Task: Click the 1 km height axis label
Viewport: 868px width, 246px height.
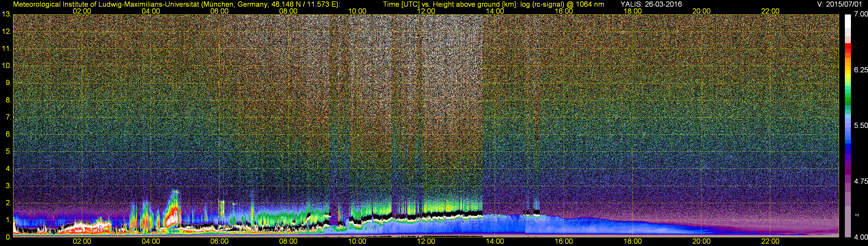Action: [8, 220]
